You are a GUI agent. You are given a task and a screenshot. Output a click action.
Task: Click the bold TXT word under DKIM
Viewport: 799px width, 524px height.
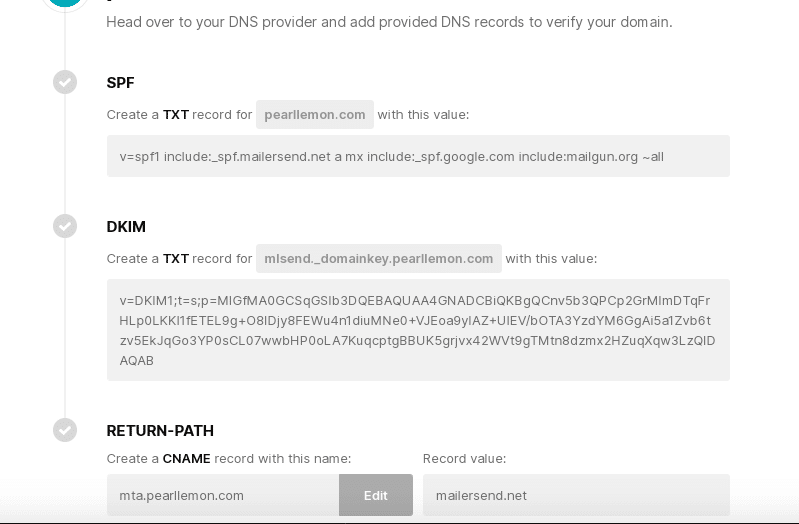[x=176, y=258]
